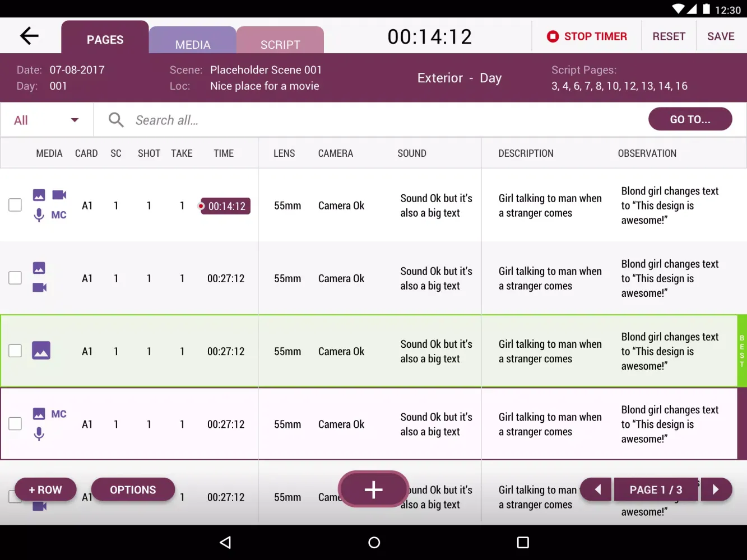
Task: Click the PAGE 1 / 3 indicator
Action: tap(656, 489)
